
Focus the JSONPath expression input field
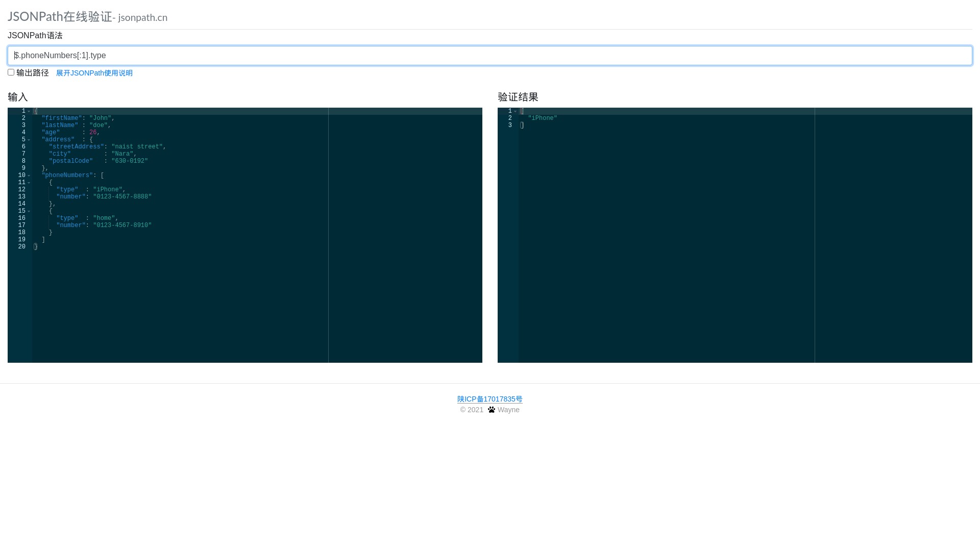coord(490,56)
